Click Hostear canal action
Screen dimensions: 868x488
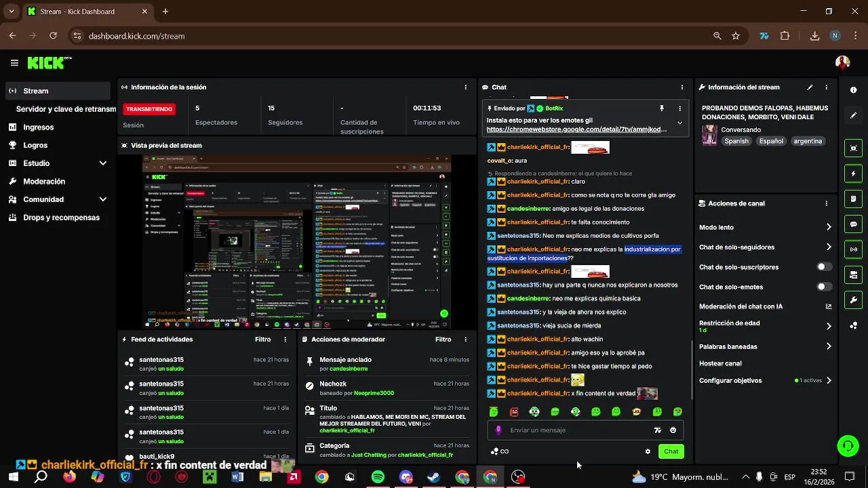[x=720, y=363]
